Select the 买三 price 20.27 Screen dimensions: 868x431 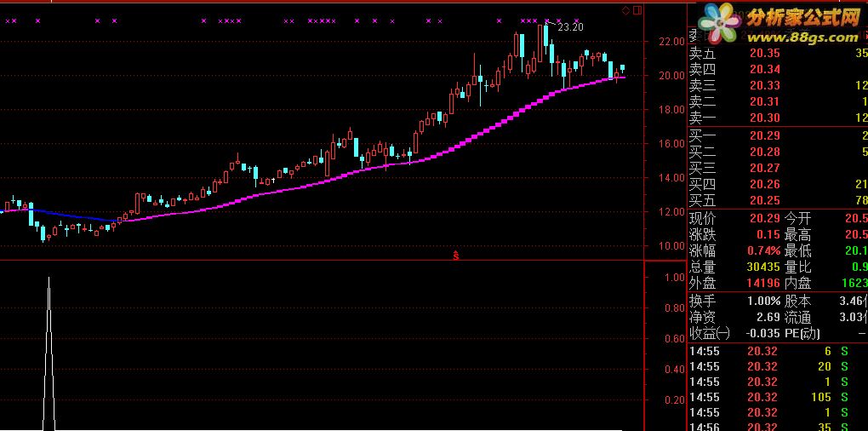coord(764,168)
